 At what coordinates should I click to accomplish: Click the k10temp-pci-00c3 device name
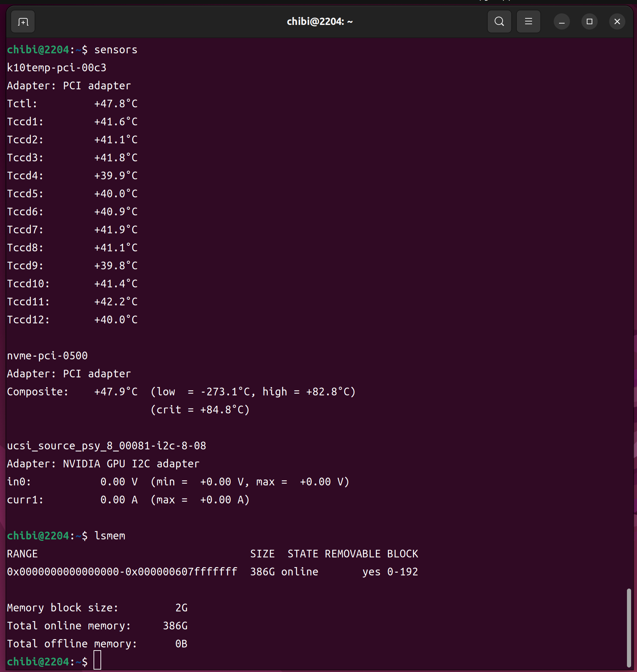(x=57, y=68)
